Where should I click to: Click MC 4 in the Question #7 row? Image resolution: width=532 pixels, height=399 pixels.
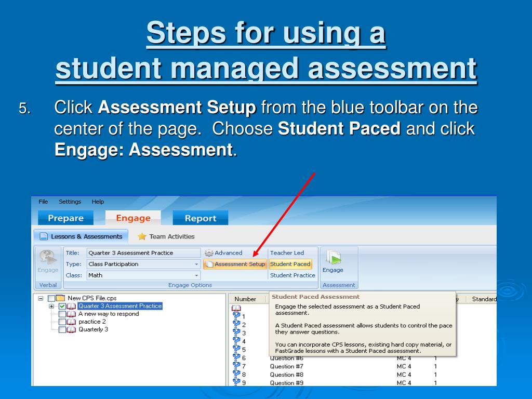point(404,366)
